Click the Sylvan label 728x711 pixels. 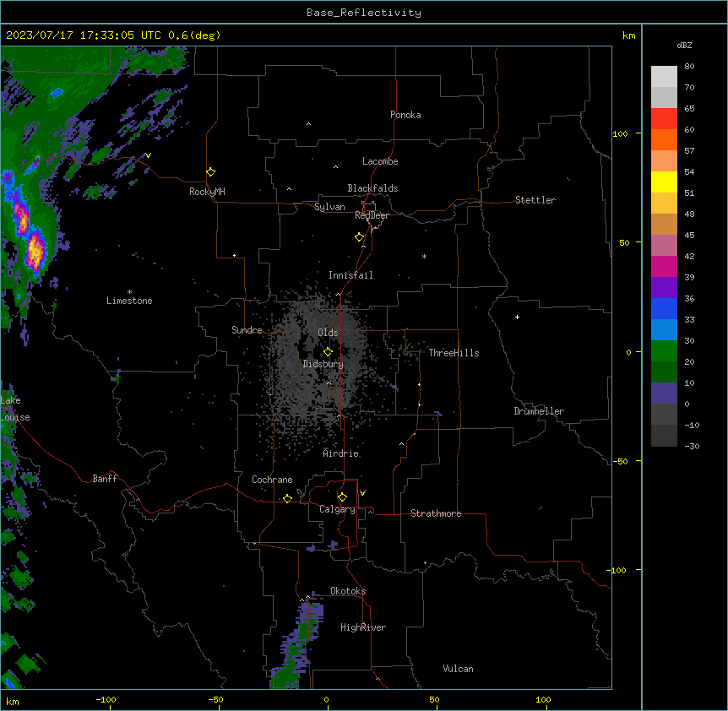point(329,207)
